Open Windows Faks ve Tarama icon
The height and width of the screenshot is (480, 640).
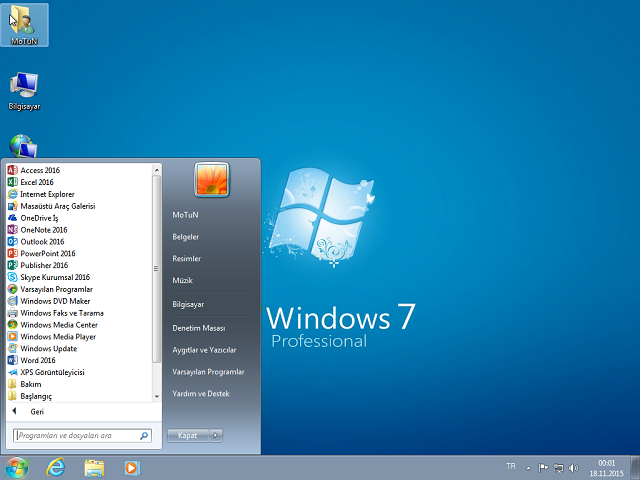point(13,313)
